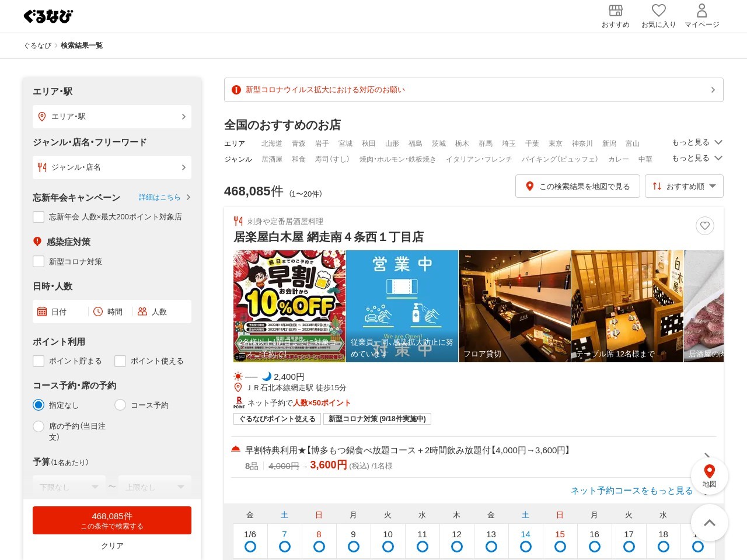Open おすすめ shop icon in header
This screenshot has height=560, width=747.
(x=616, y=10)
